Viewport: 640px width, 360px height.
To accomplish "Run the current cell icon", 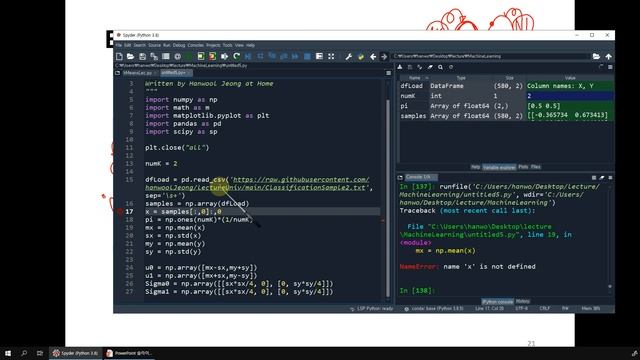I will tap(201, 56).
